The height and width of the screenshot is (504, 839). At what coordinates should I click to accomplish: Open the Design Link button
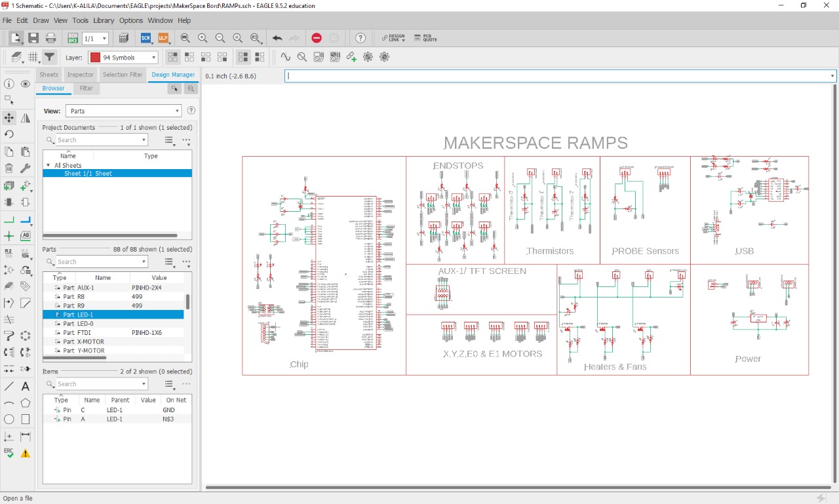point(393,38)
